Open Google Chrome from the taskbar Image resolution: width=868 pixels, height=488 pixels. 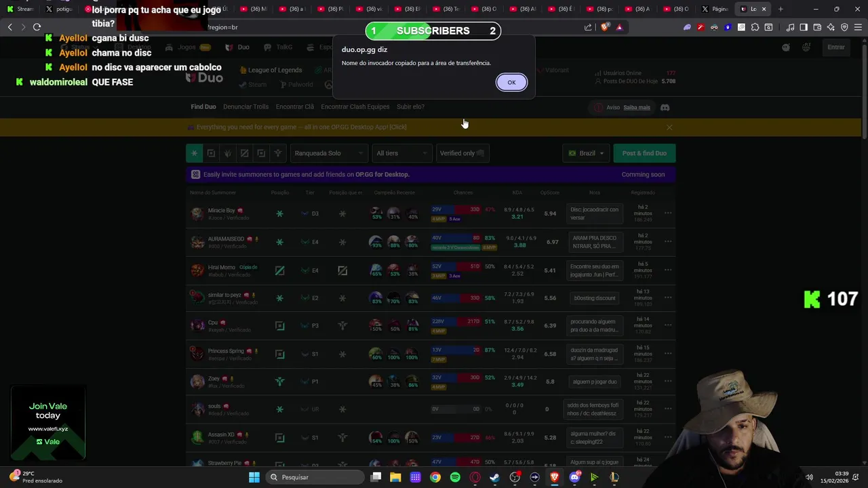(435, 477)
